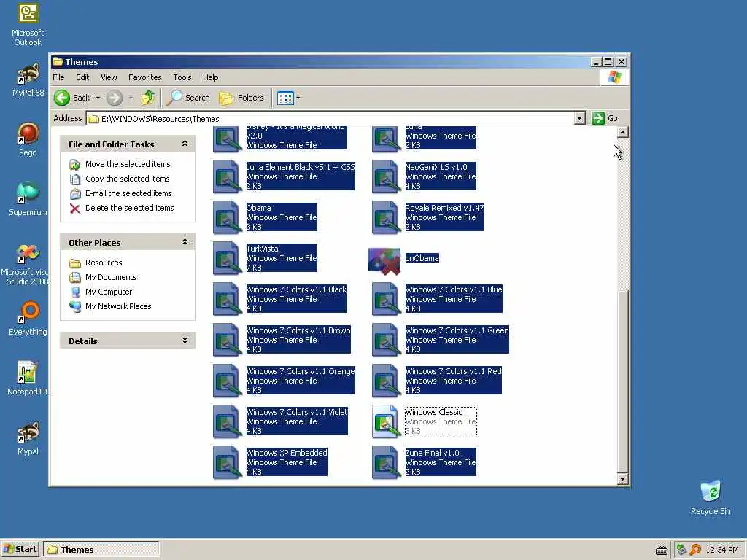Screen dimensions: 747x560
Task: Toggle the Folders pane button
Action: [x=241, y=98]
